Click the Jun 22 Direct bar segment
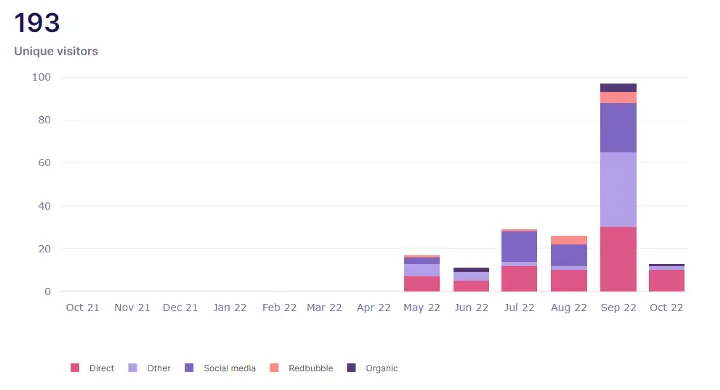 click(471, 286)
